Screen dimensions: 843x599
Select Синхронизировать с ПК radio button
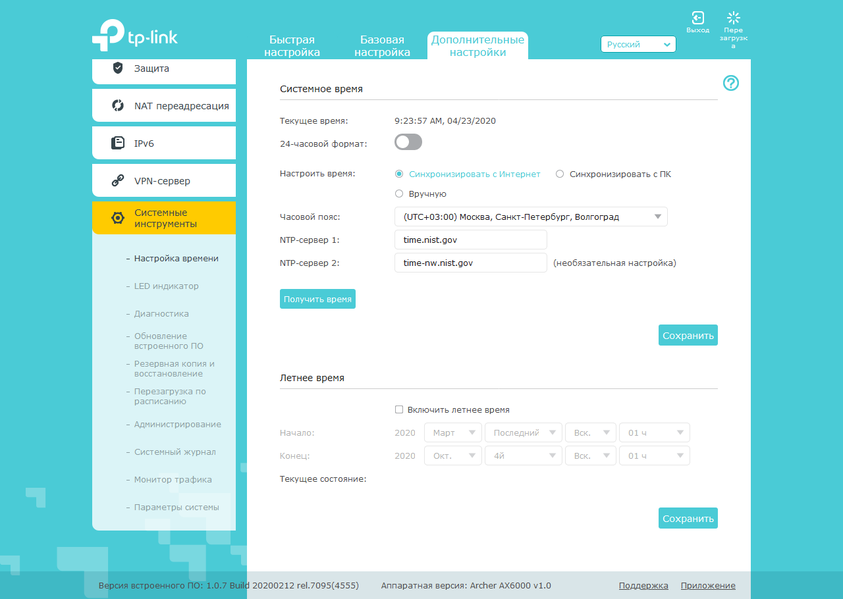(560, 174)
